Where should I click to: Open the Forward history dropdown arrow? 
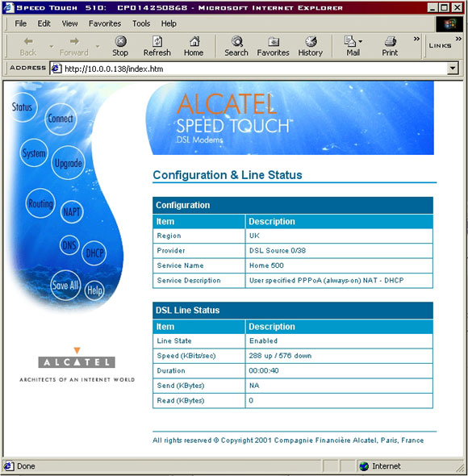click(98, 46)
